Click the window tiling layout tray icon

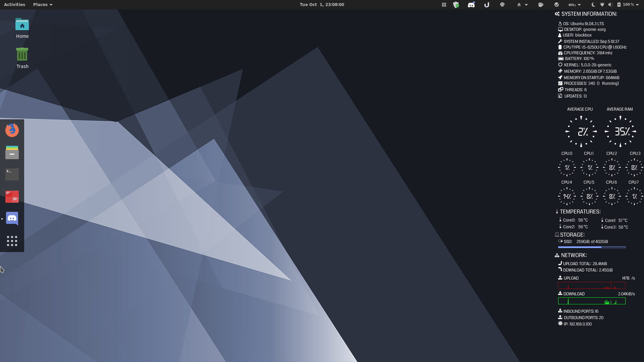[x=444, y=5]
